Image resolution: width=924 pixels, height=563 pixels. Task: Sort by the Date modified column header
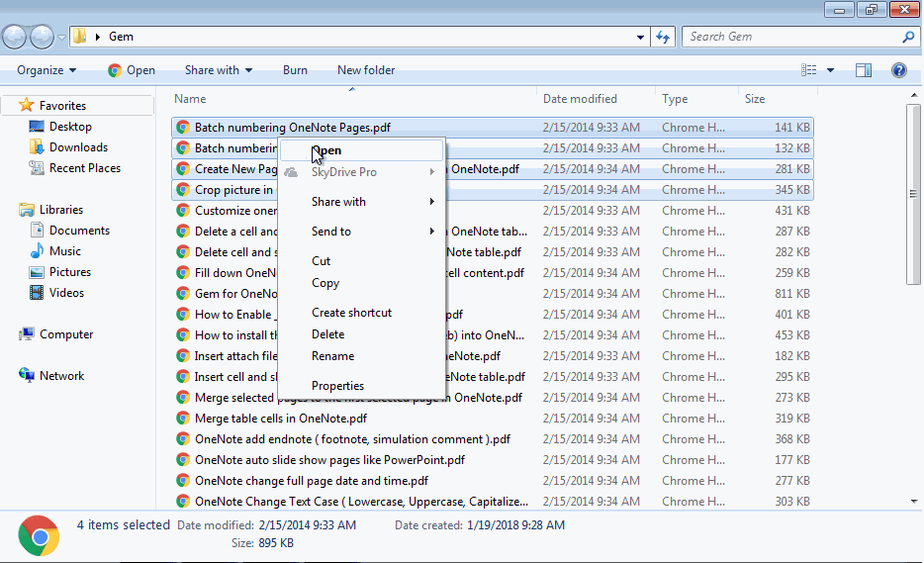coord(580,99)
